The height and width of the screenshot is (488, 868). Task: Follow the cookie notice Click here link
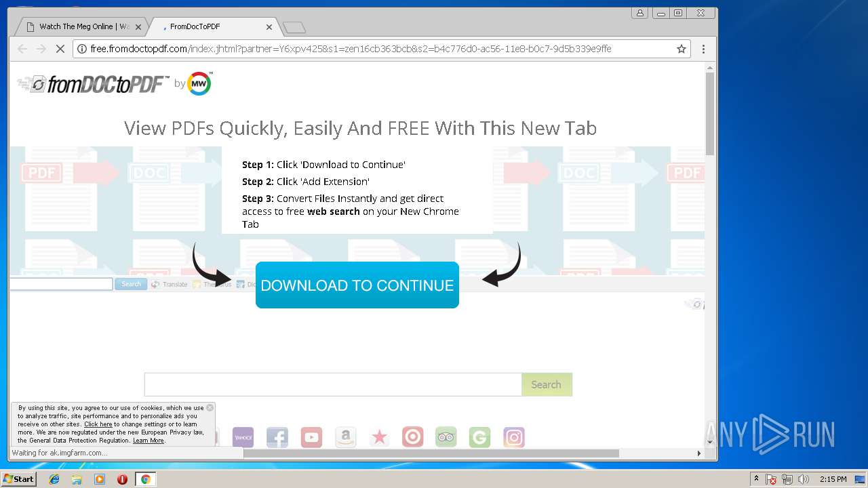[98, 424]
